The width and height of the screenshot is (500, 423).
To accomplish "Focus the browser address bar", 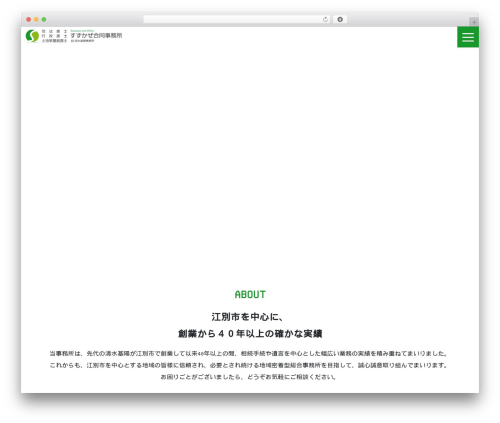I will pyautogui.click(x=237, y=19).
